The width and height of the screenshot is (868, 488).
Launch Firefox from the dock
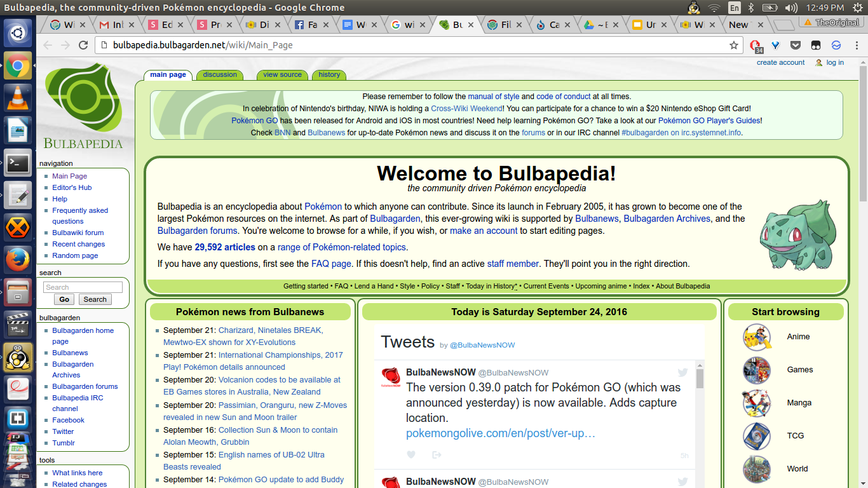[18, 261]
